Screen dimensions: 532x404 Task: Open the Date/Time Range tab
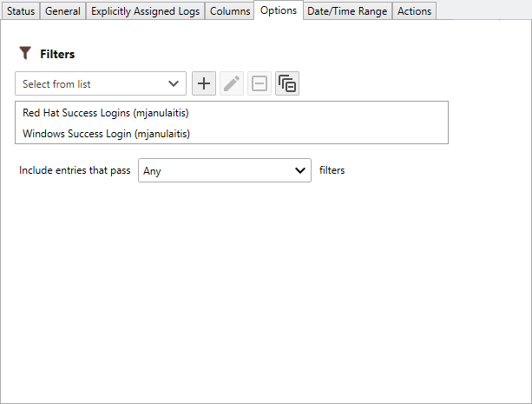348,11
